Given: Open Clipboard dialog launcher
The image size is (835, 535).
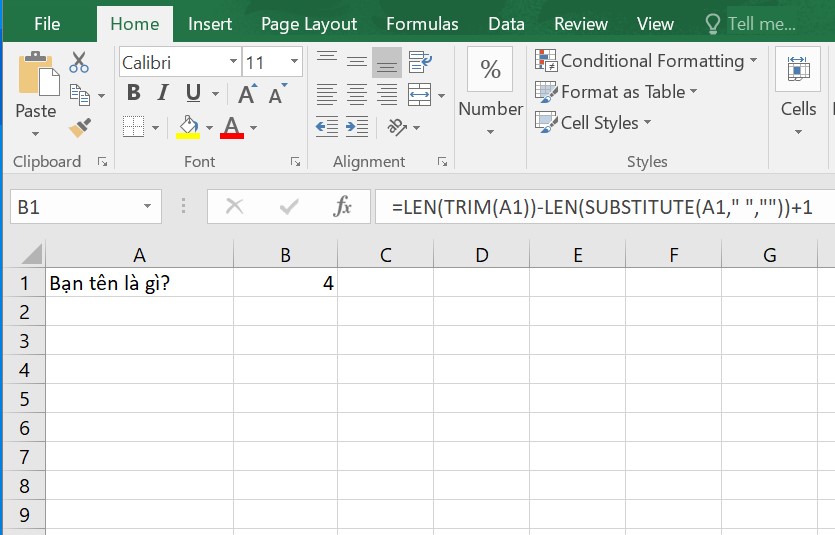Looking at the screenshot, I should (102, 162).
